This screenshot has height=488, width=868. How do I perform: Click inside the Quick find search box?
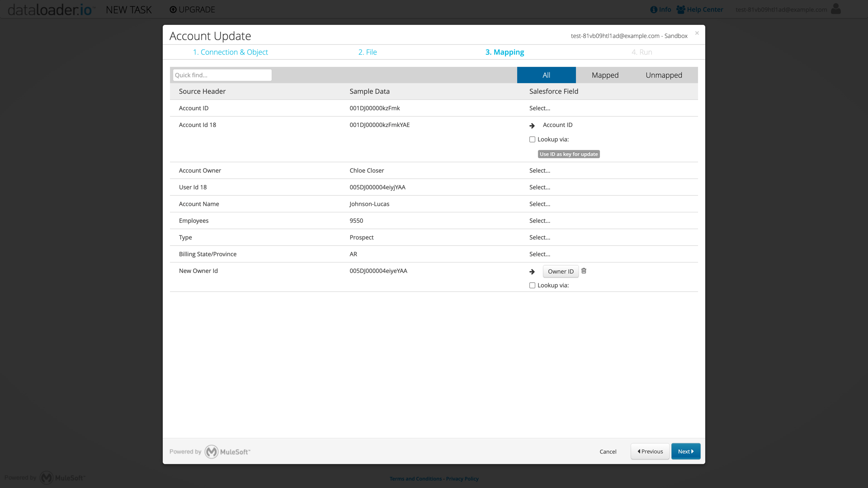coord(222,75)
